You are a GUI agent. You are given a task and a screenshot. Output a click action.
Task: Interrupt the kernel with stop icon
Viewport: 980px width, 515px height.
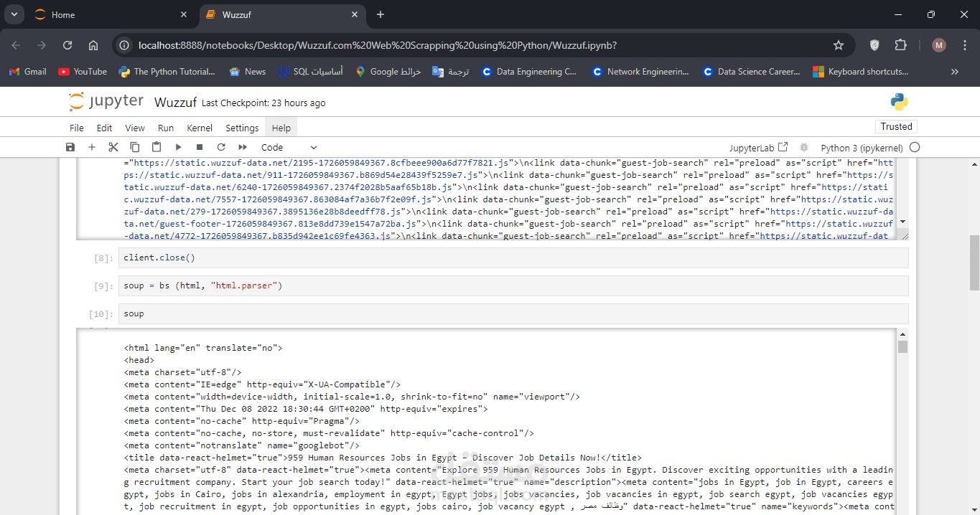pos(200,147)
